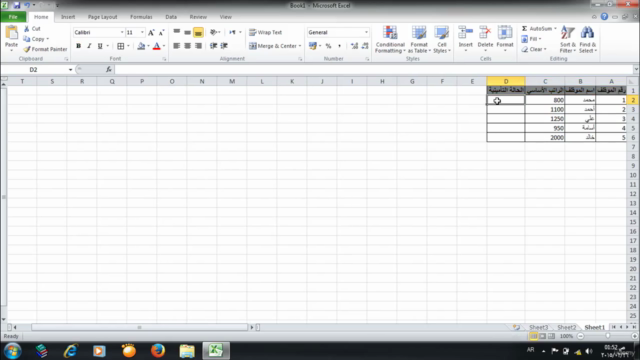Image resolution: width=640 pixels, height=360 pixels.
Task: Click in the formula bar
Action: [373, 70]
